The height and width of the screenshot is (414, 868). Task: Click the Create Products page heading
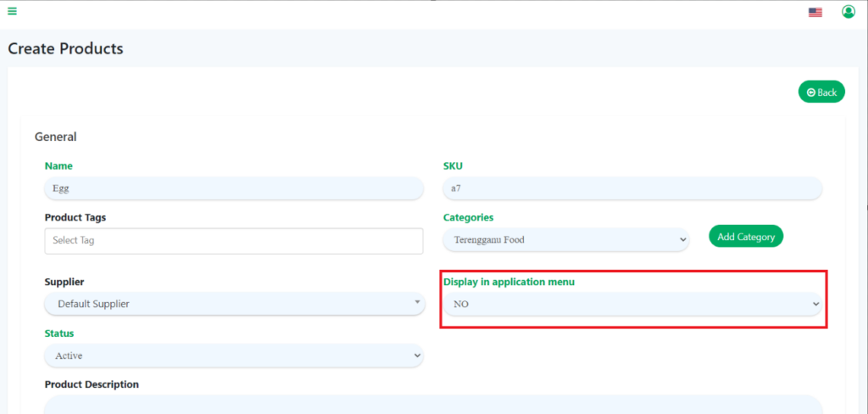[65, 48]
